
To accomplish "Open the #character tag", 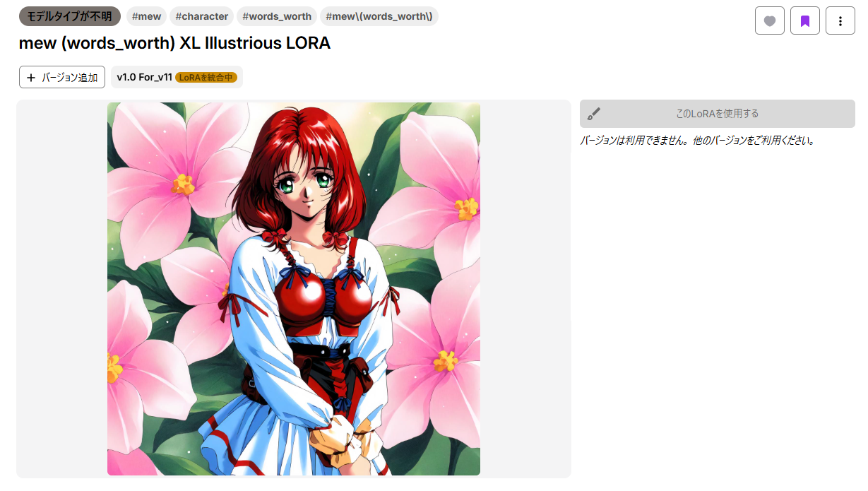I will (201, 16).
